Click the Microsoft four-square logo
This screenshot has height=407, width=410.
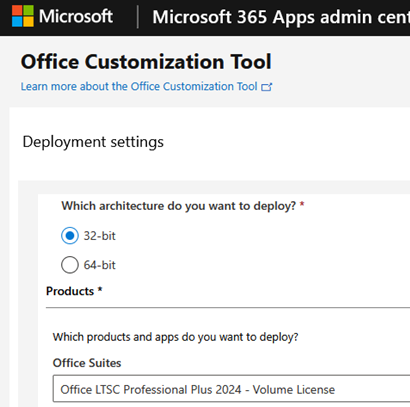point(23,16)
